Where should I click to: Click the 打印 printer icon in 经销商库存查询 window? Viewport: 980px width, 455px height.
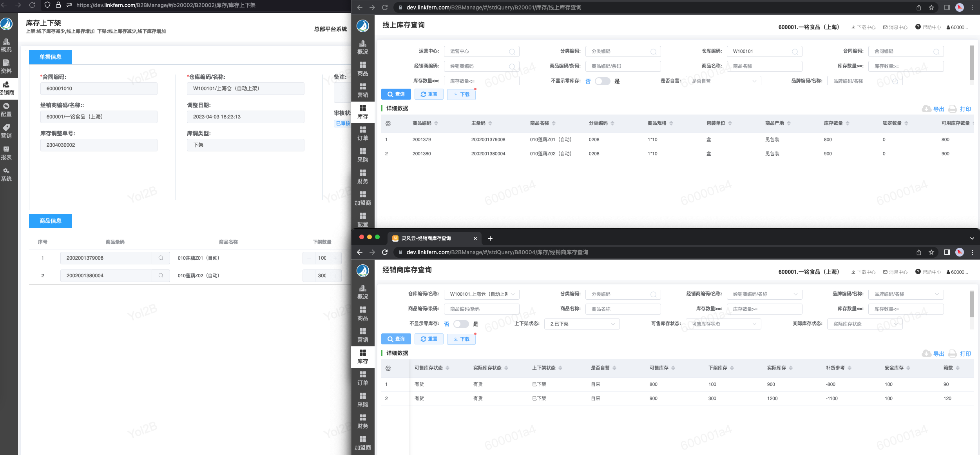pyautogui.click(x=953, y=354)
